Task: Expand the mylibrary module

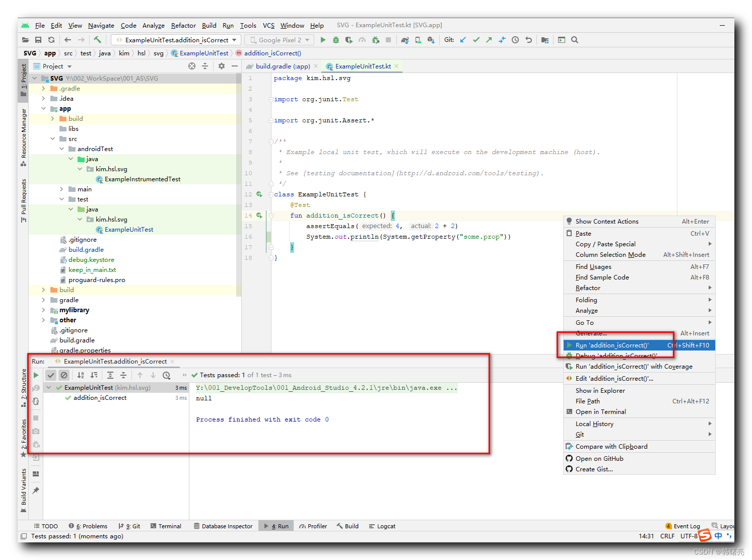Action: click(x=43, y=310)
